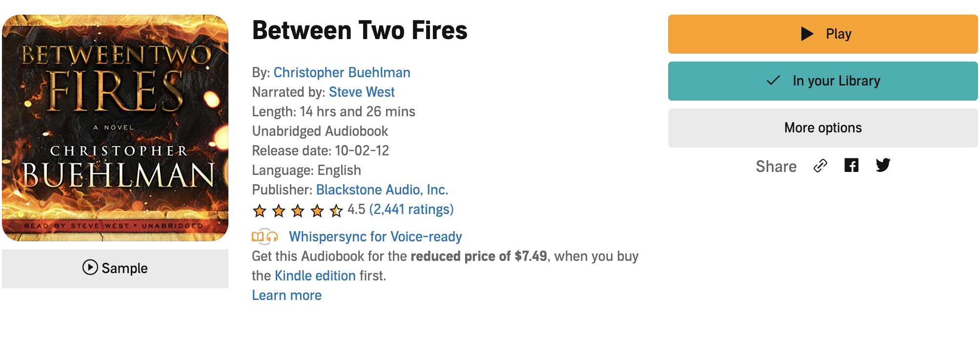
Task: Share the audiobook on Facebook
Action: click(851, 166)
